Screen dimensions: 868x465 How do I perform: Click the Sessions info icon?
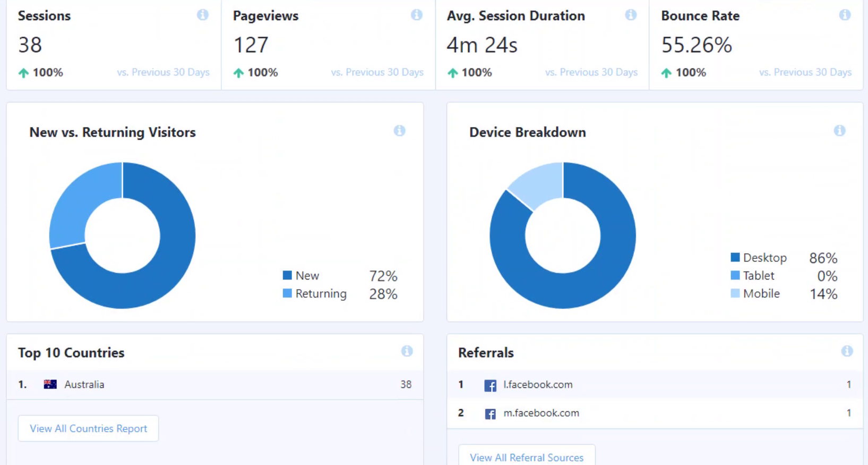point(202,15)
